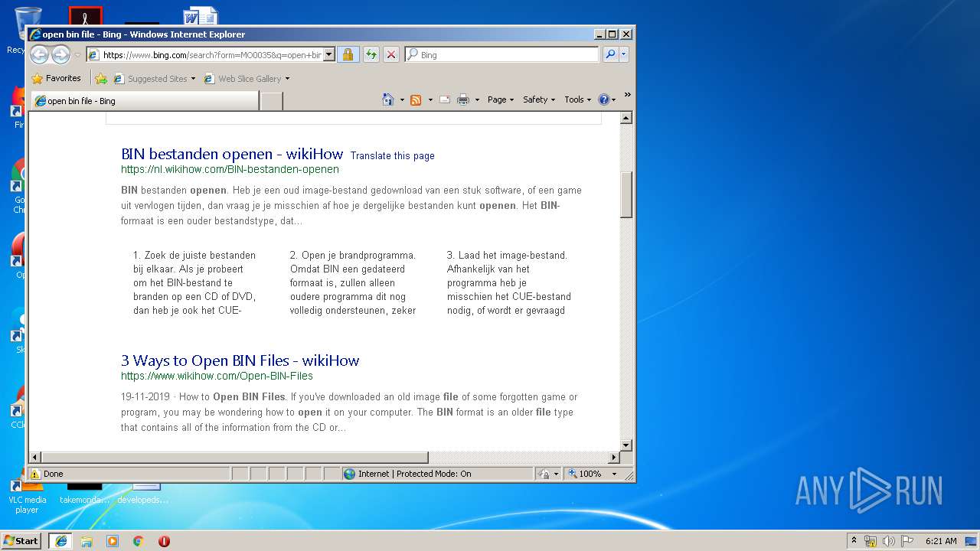The height and width of the screenshot is (551, 980).
Task: Open the Favorites star button
Action: coord(56,78)
